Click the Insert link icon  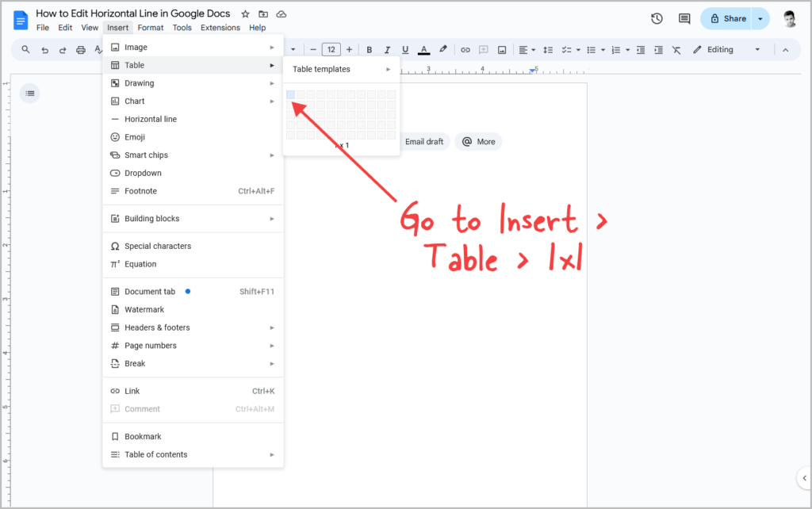[x=465, y=49]
